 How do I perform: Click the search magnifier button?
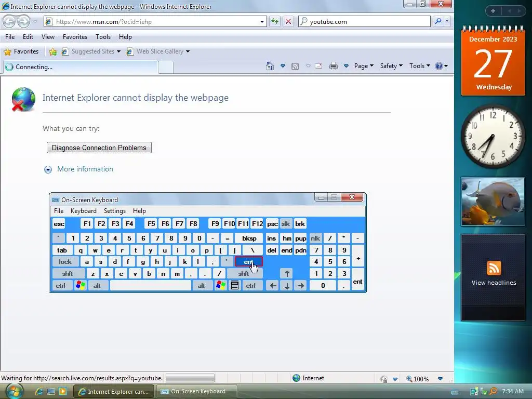(x=438, y=21)
